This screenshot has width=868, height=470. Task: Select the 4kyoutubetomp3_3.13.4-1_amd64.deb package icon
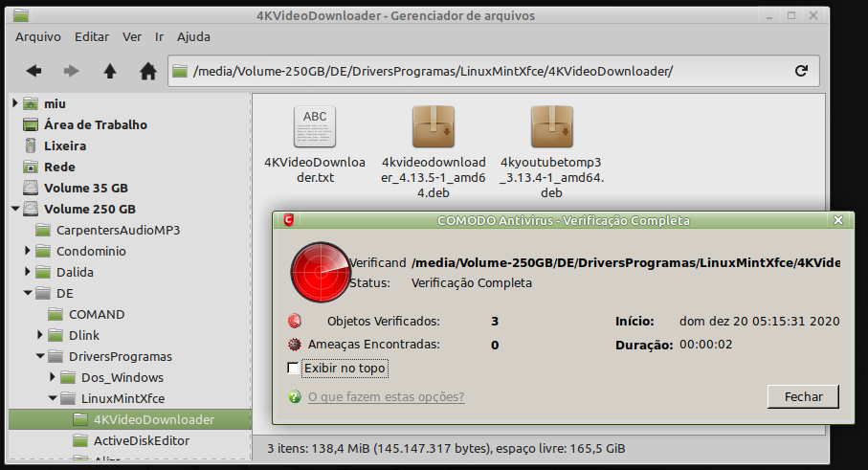coord(552,126)
